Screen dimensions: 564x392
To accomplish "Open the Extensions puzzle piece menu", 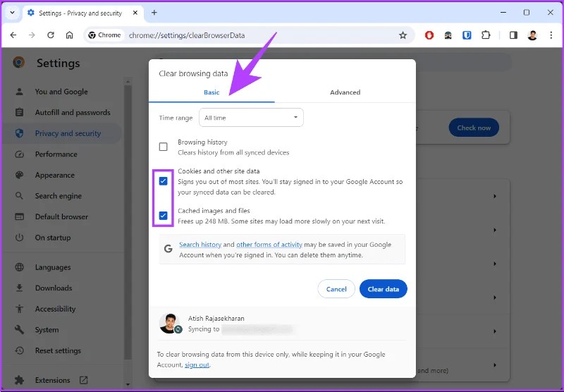I will tap(486, 35).
